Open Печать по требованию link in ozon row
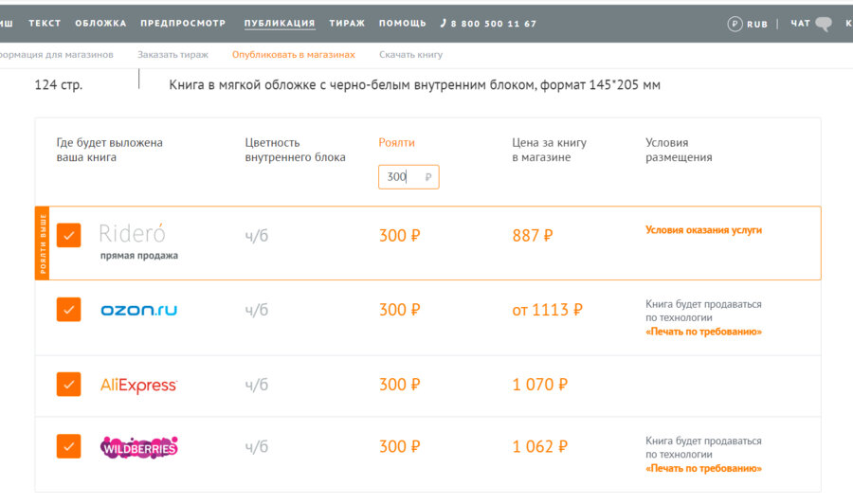This screenshot has width=853, height=504. (703, 332)
